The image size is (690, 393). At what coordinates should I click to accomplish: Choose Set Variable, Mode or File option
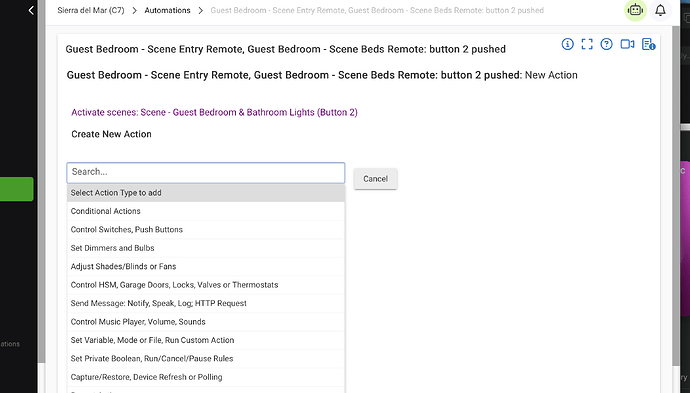[206, 340]
